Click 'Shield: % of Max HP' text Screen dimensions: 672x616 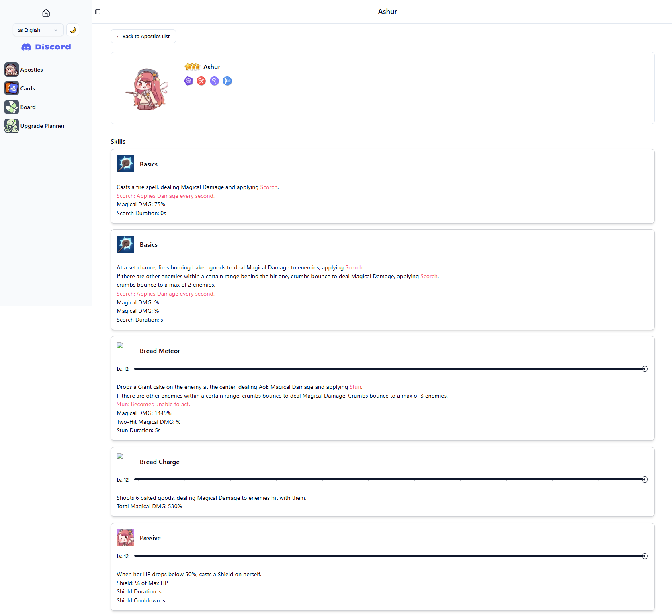[142, 583]
